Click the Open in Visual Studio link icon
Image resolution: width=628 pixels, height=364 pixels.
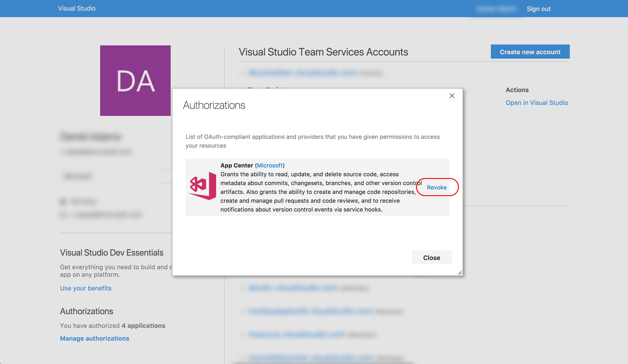point(536,102)
